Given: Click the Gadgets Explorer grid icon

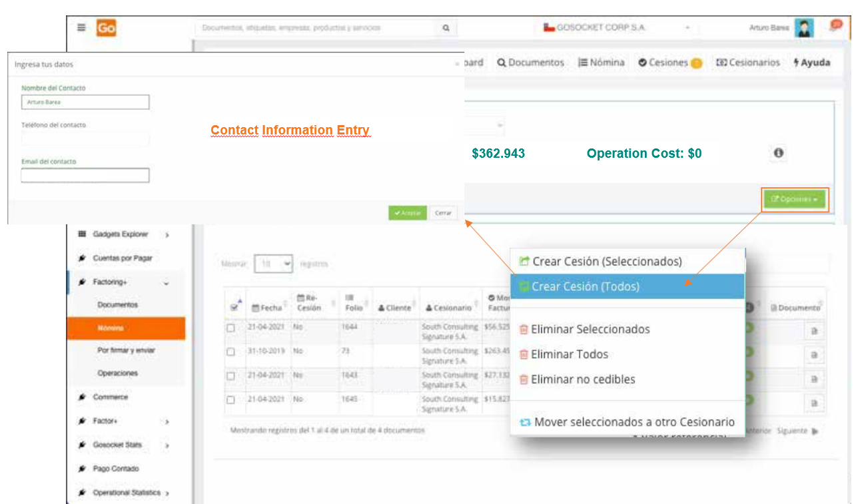Looking at the screenshot, I should pos(82,234).
